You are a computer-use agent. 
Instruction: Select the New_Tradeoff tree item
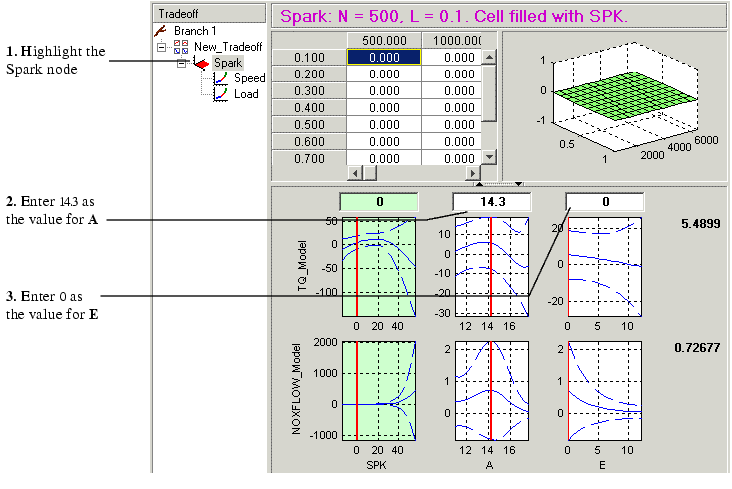[x=228, y=47]
